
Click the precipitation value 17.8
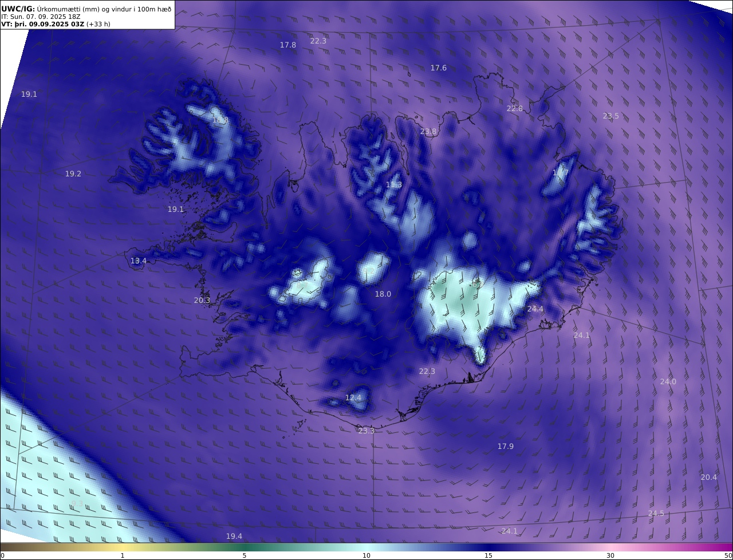[288, 45]
